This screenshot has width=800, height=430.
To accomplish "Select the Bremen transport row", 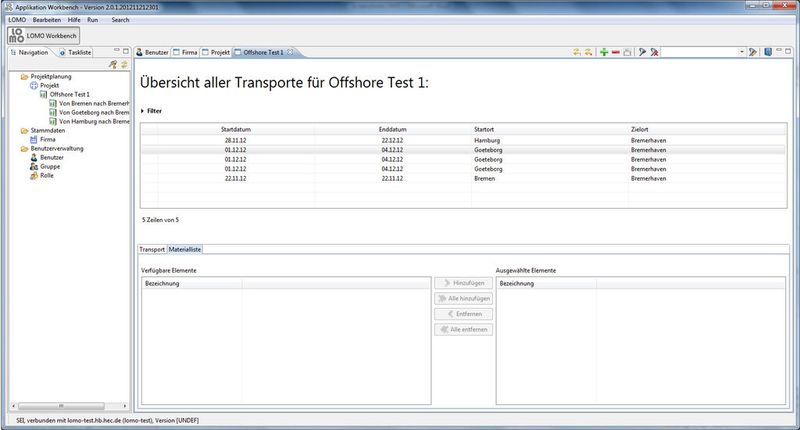I will click(x=463, y=179).
